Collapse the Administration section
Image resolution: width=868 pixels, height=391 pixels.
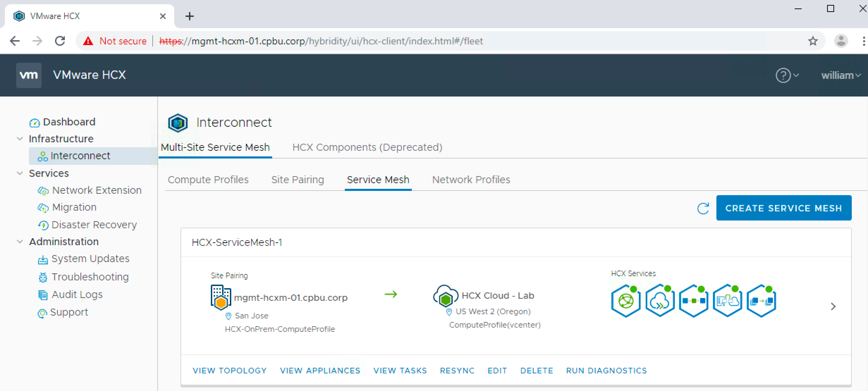pos(19,242)
